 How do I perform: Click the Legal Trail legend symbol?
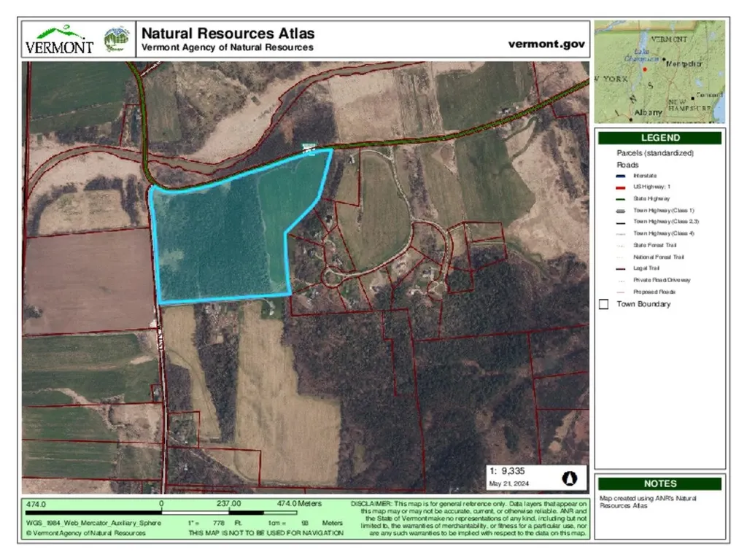(622, 268)
